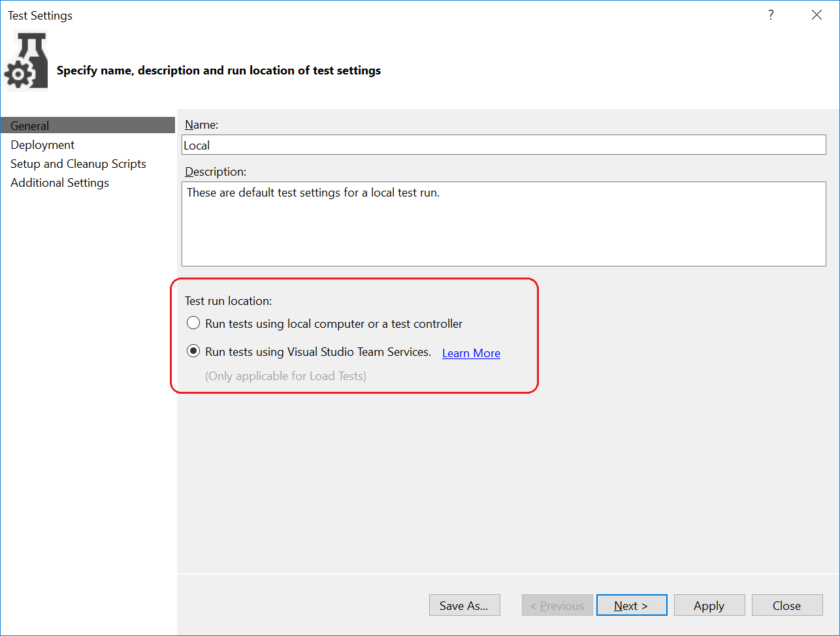Click the question mark help icon
Viewport: 840px width, 636px height.
[771, 15]
